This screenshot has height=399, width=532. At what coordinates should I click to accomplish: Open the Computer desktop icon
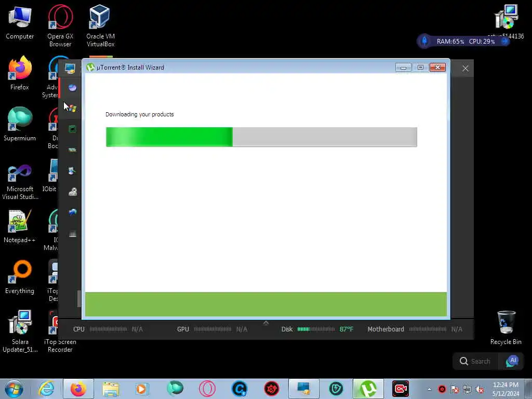(x=20, y=22)
